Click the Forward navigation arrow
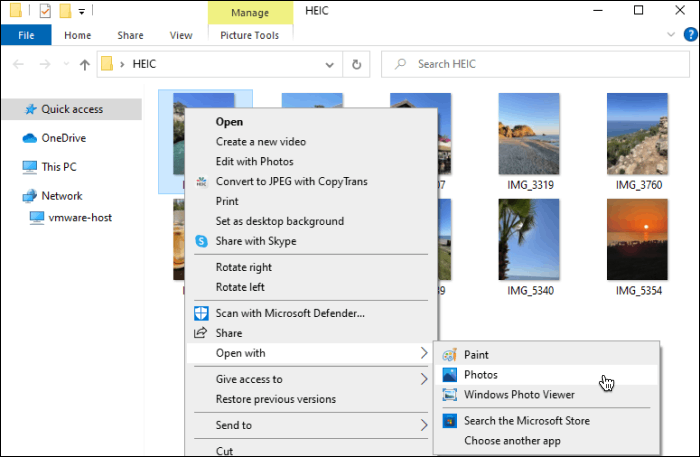Image resolution: width=700 pixels, height=458 pixels. (45, 65)
